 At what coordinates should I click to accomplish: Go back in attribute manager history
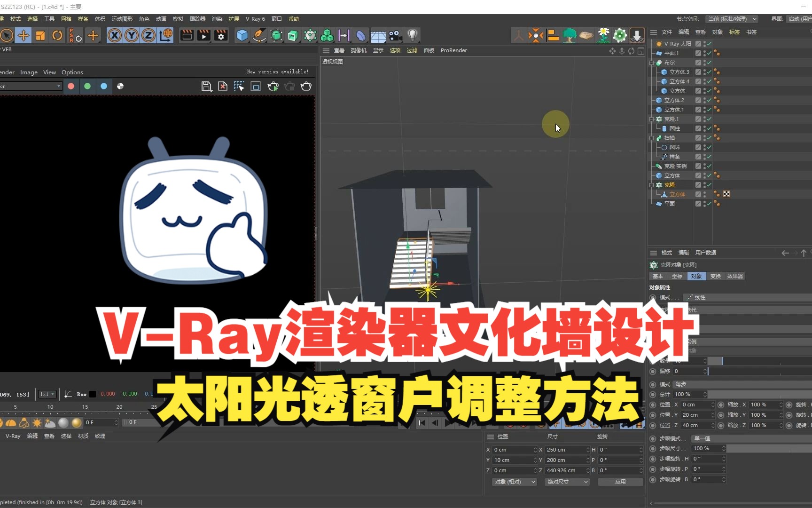[785, 253]
